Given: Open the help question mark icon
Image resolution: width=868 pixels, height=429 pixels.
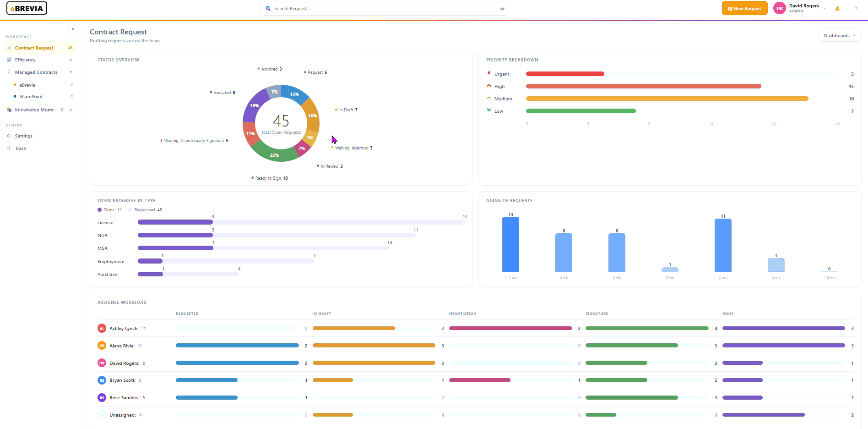Looking at the screenshot, I should click(x=856, y=8).
